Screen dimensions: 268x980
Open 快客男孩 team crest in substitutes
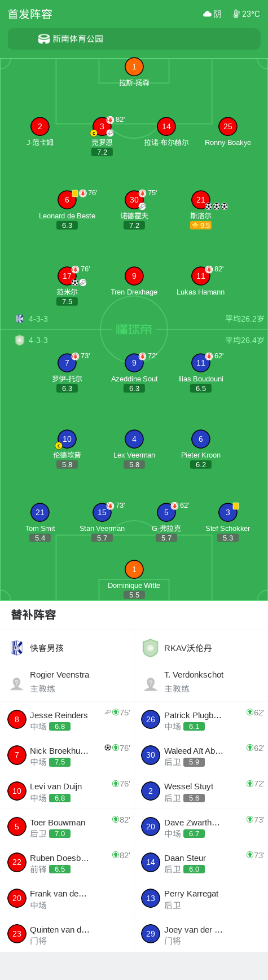tap(17, 648)
